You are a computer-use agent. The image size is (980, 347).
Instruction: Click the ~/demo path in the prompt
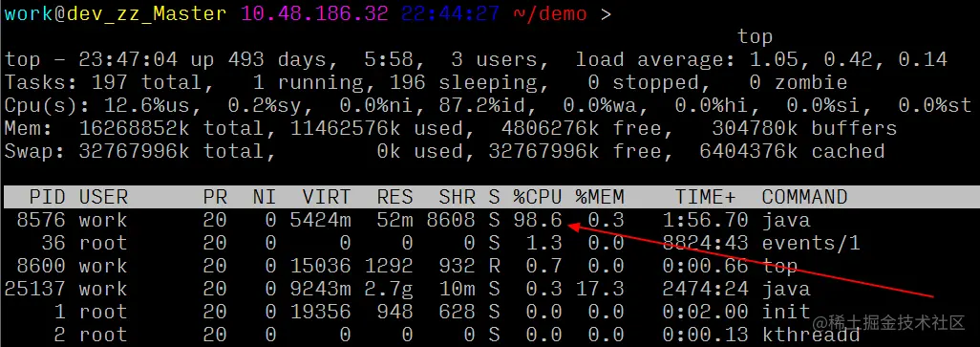coord(549,14)
